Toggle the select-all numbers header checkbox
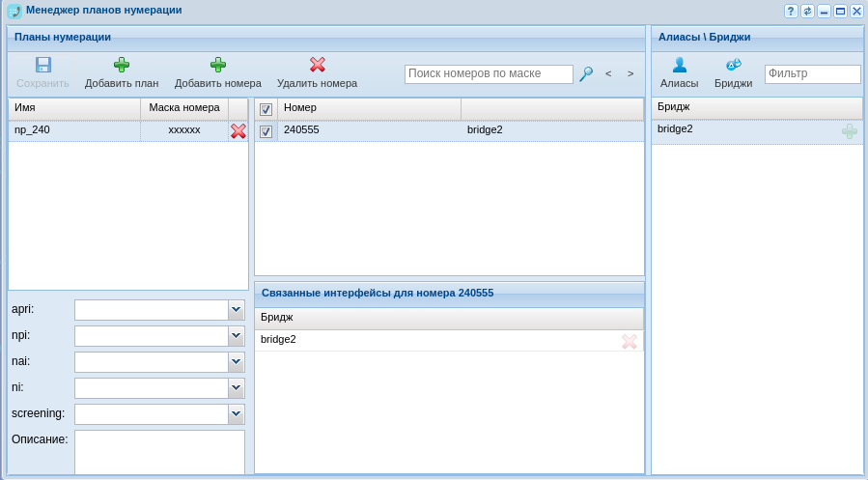 click(266, 109)
